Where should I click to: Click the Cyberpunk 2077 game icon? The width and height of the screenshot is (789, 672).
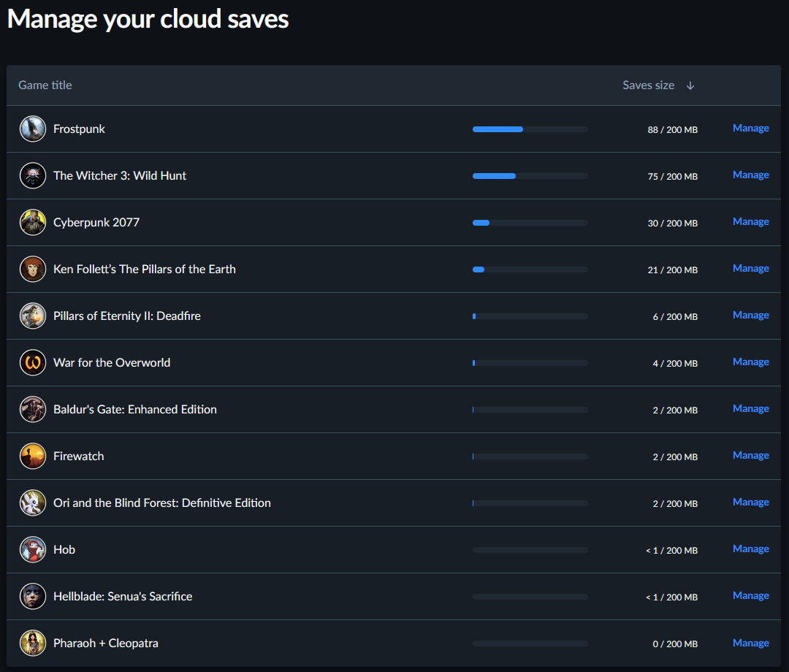[x=33, y=223]
